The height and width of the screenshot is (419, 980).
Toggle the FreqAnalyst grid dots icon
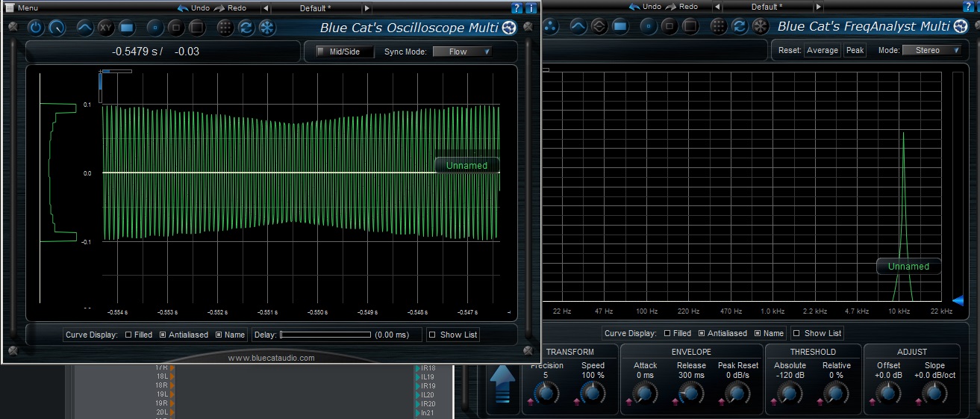point(719,27)
